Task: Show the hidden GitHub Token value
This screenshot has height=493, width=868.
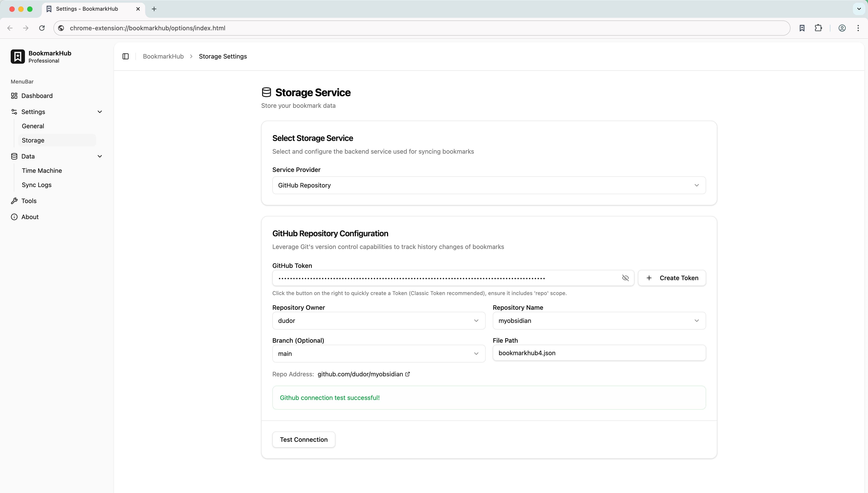Action: point(626,278)
